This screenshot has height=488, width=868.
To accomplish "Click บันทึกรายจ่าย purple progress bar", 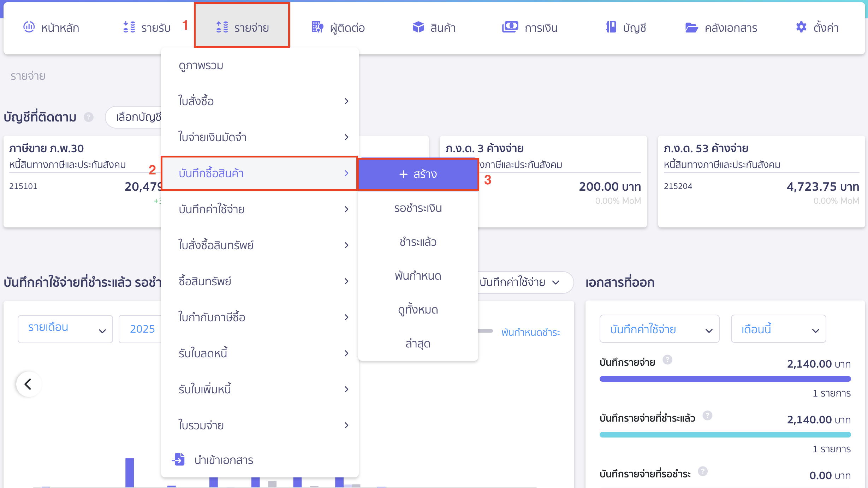I will pyautogui.click(x=725, y=379).
